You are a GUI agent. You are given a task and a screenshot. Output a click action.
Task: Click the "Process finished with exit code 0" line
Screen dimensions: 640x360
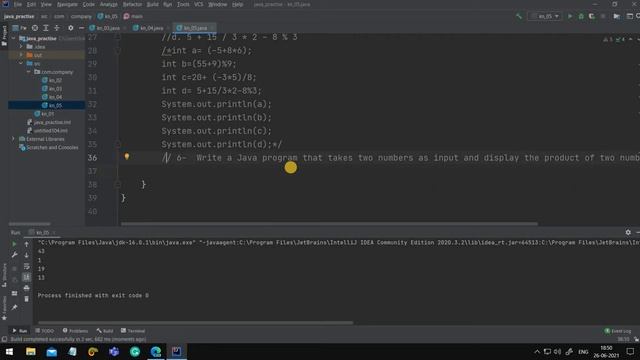[93, 295]
